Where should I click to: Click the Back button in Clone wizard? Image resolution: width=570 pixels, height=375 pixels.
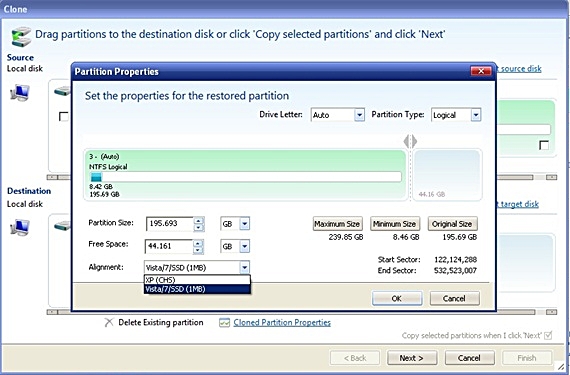click(355, 358)
